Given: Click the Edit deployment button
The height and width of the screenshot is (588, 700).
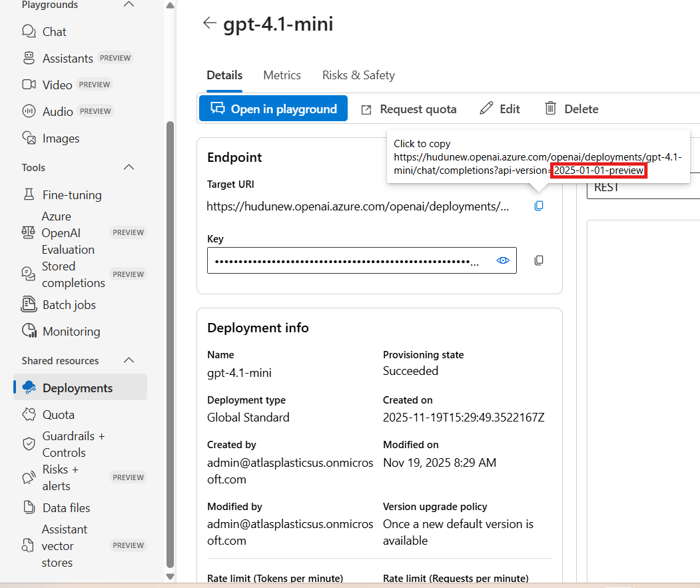Looking at the screenshot, I should point(500,109).
